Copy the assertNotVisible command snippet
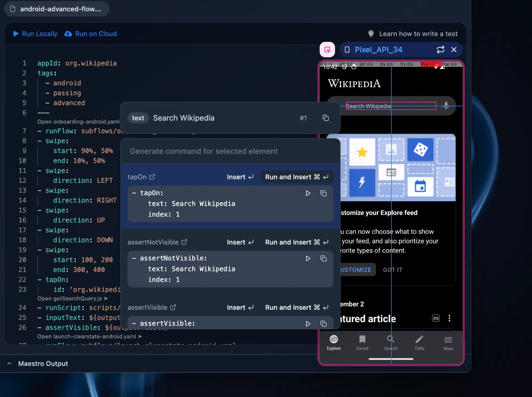This screenshot has width=532, height=397. coord(323,259)
